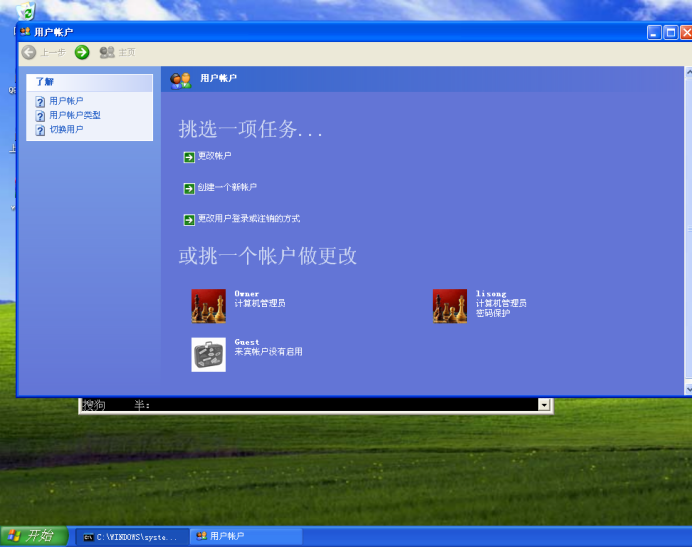This screenshot has width=693, height=547.
Task: Switch to the C:\WINDOWS\syste... taskbar button
Action: 132,537
